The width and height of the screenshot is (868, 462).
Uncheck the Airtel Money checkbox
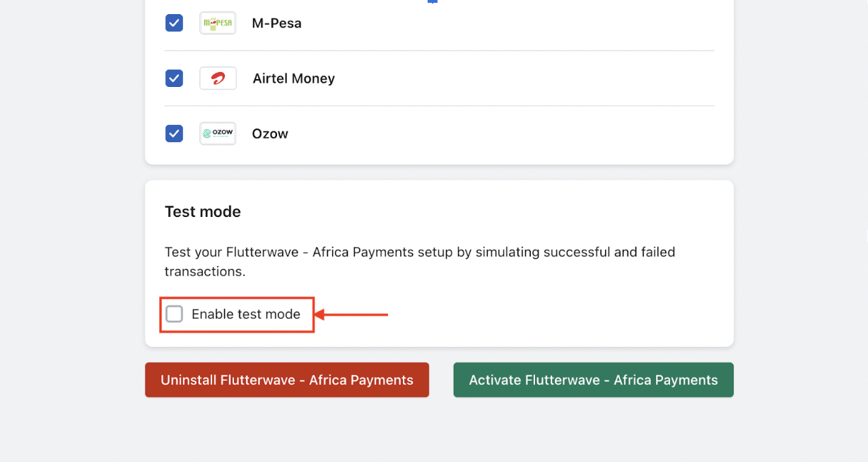[x=174, y=78]
